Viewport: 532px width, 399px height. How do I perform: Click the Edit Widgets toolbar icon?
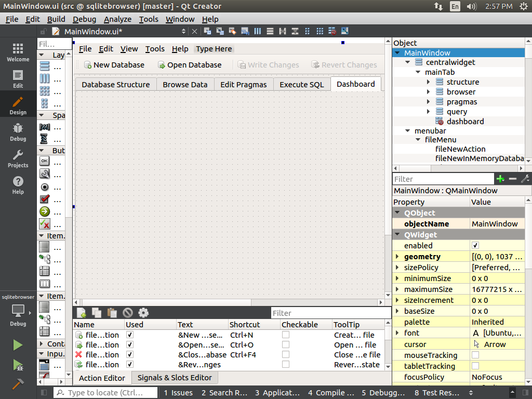(x=207, y=31)
